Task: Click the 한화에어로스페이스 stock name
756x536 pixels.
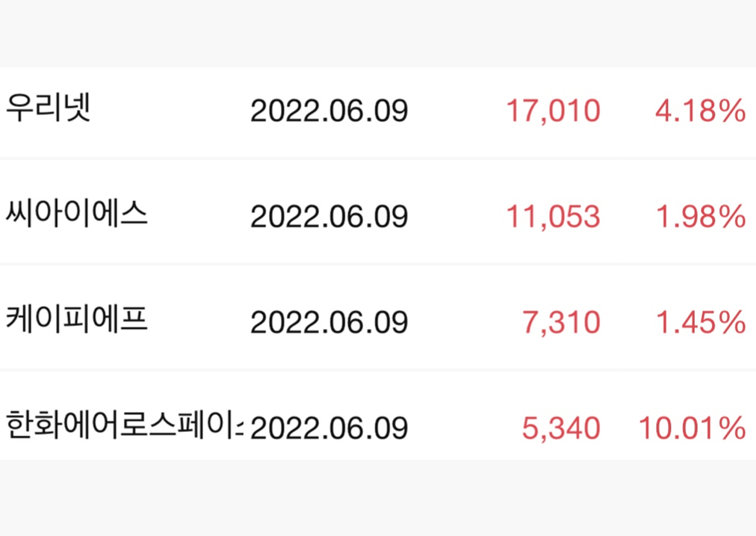Action: 124,427
